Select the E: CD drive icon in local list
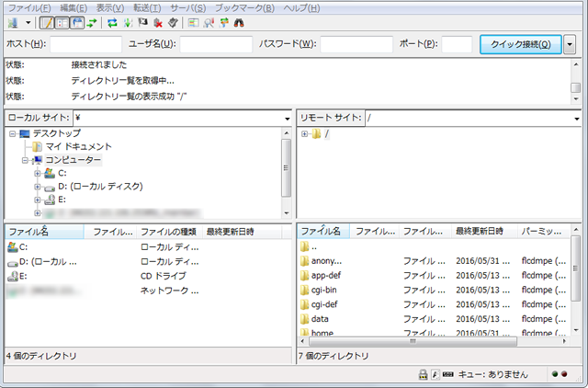Screen dimensions: 588x388 click(13, 277)
